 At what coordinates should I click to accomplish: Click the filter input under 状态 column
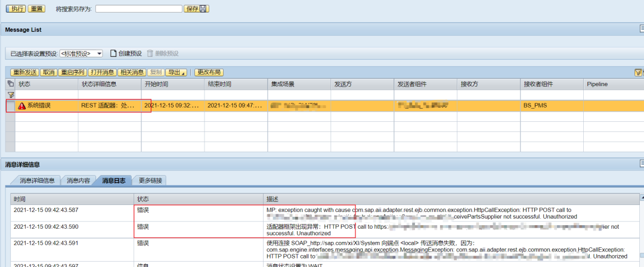coord(47,94)
